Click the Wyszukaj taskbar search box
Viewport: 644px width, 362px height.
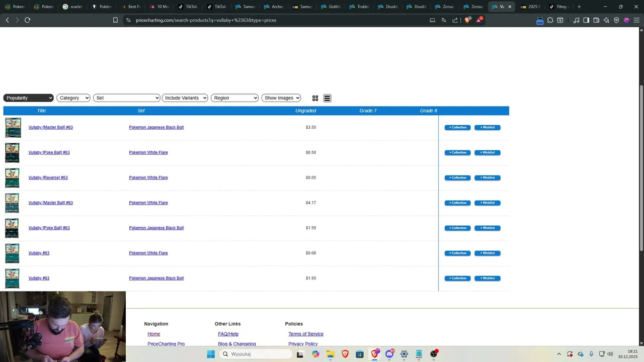point(256,354)
